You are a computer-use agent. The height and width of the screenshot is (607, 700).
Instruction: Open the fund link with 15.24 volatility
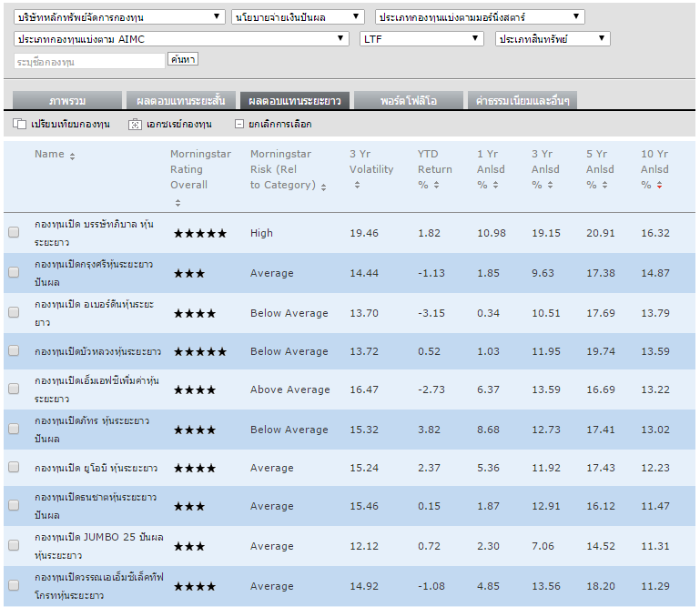point(96,468)
